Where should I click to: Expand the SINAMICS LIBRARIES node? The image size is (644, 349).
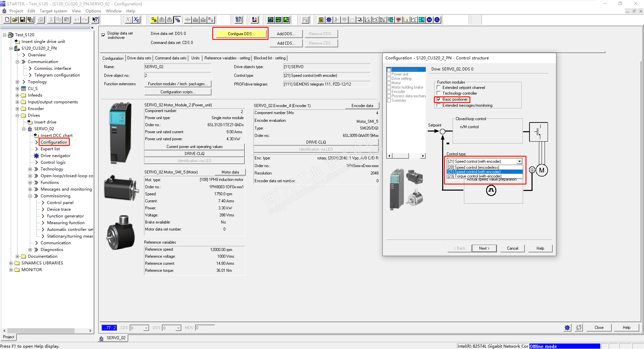[x=11, y=263]
